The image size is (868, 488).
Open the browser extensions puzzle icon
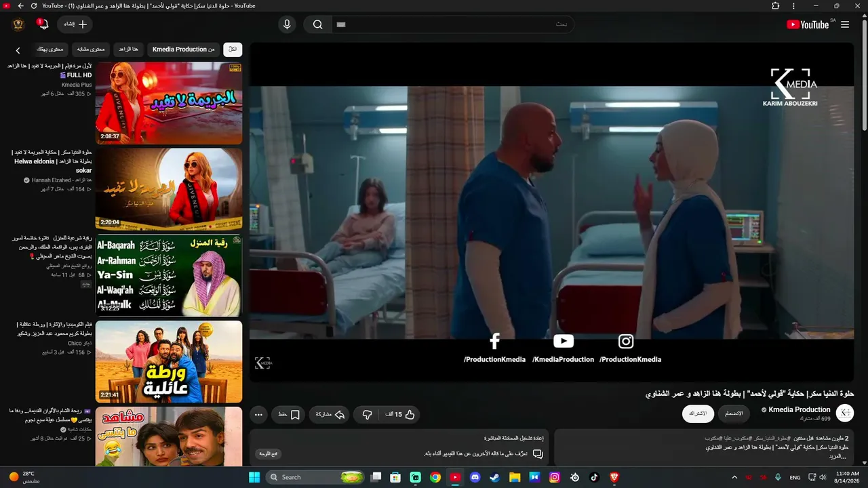coord(776,6)
